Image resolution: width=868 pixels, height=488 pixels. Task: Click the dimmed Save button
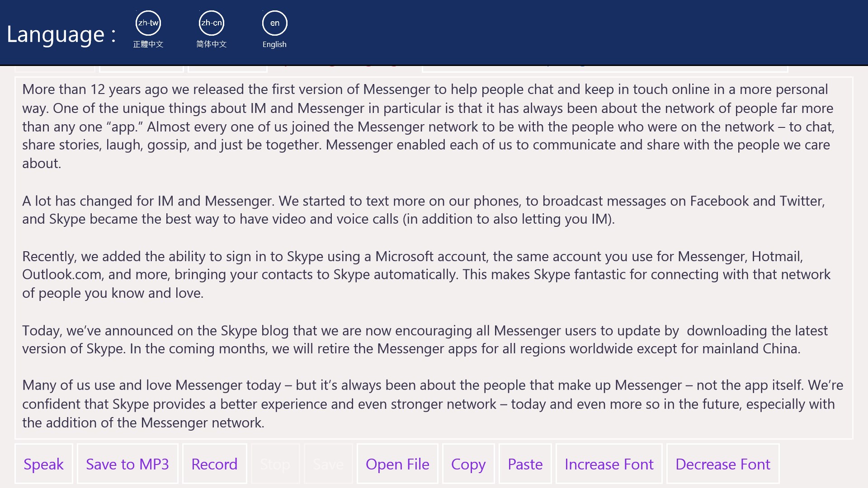328,464
